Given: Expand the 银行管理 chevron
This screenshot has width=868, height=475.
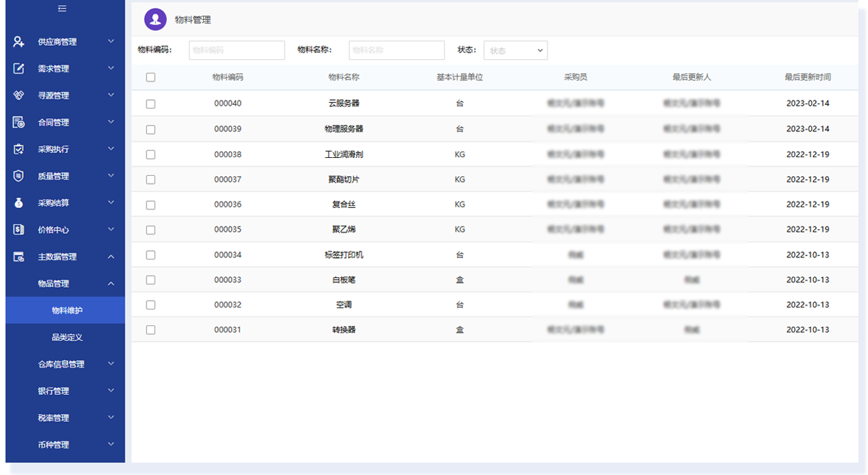Looking at the screenshot, I should pos(111,391).
